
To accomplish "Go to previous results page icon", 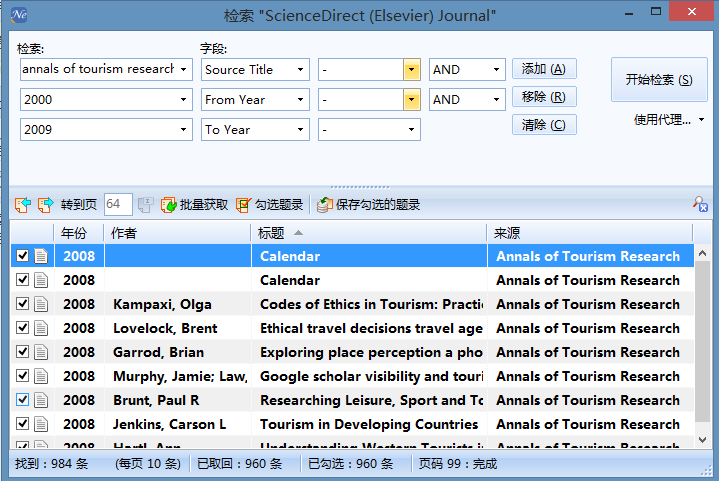I will coord(22,205).
